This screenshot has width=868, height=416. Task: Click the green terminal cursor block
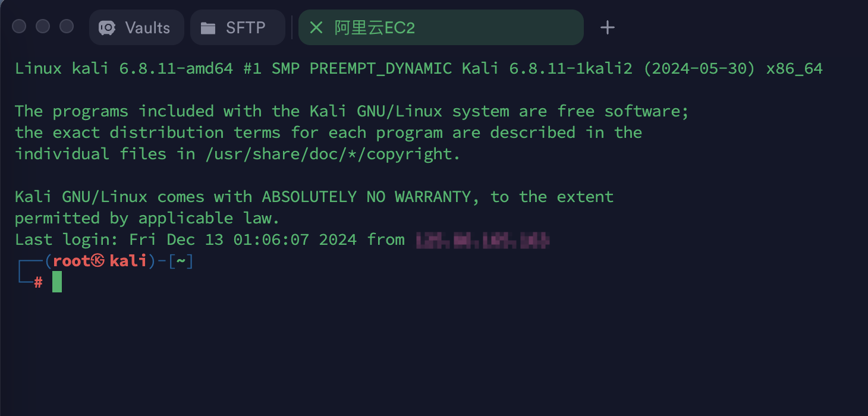coord(57,282)
